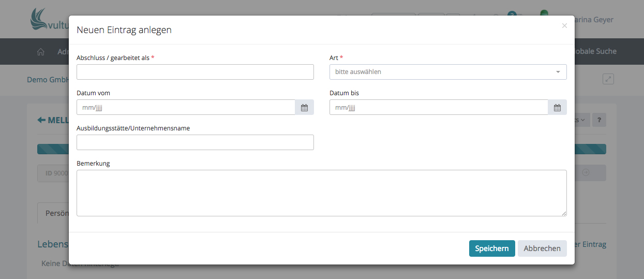Click the Abbrechen button
Viewport: 644px width, 279px height.
tap(542, 248)
